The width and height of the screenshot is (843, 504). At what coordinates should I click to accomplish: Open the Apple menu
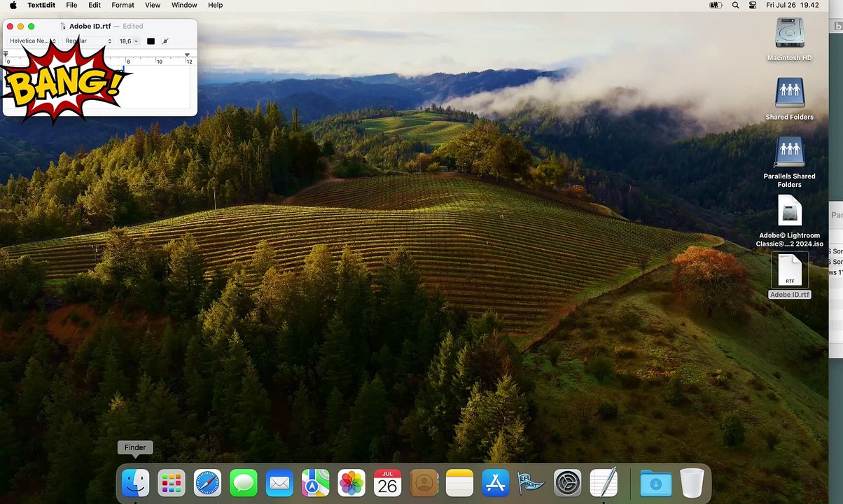coord(13,5)
